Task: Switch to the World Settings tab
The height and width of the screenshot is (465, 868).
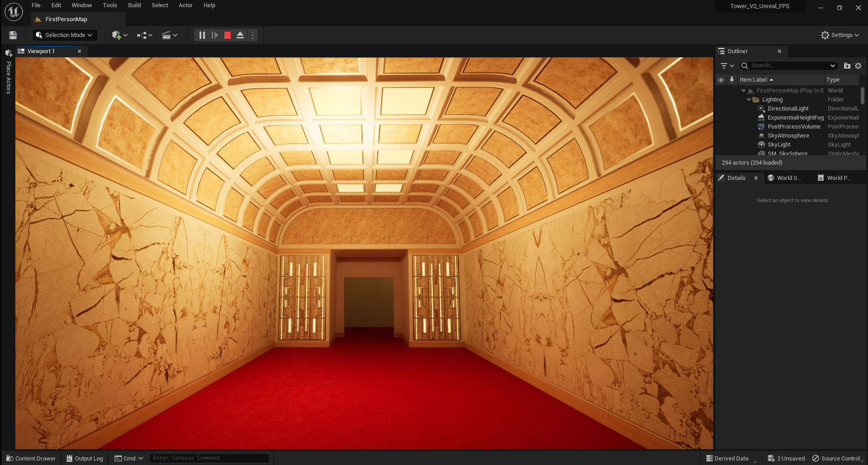Action: (x=784, y=178)
